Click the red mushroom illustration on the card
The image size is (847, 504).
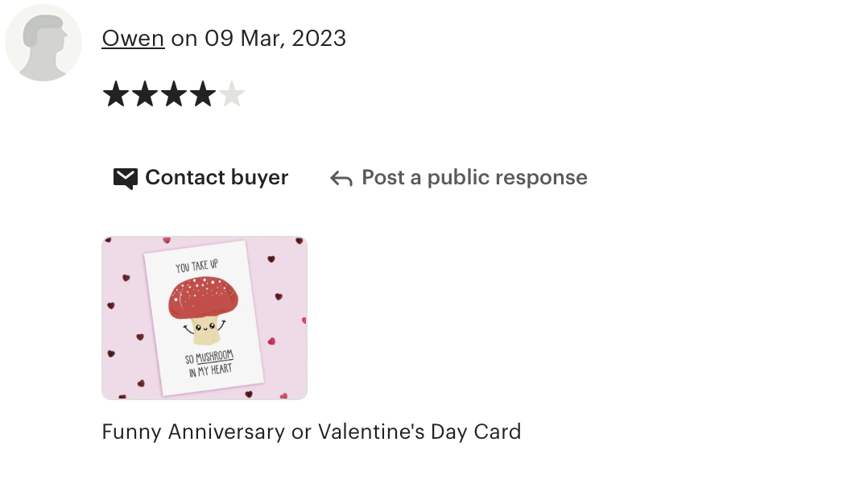click(x=204, y=309)
